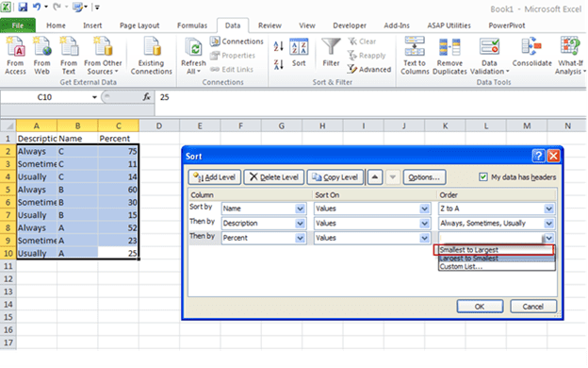Open Sort On dropdown for Name row

pos(424,209)
